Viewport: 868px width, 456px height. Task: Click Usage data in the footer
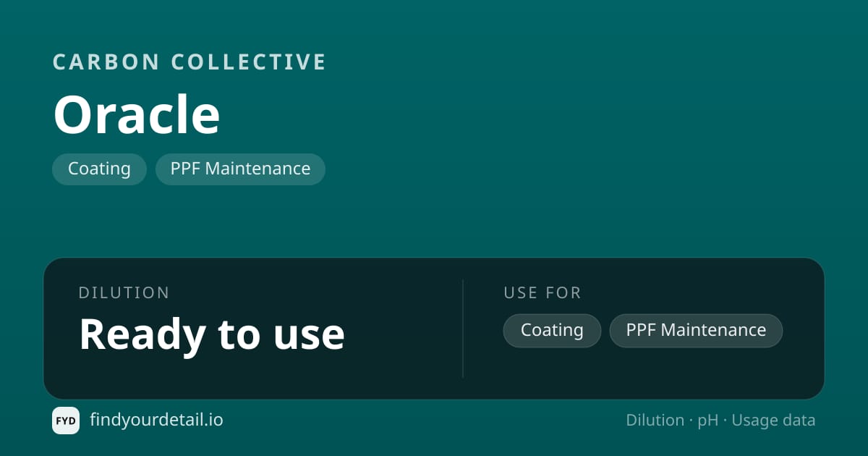coord(773,421)
